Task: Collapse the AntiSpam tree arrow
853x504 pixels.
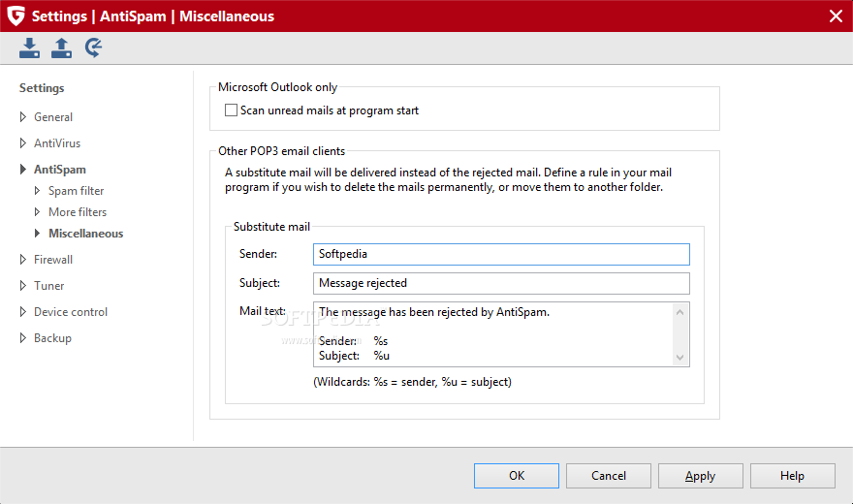Action: point(23,169)
